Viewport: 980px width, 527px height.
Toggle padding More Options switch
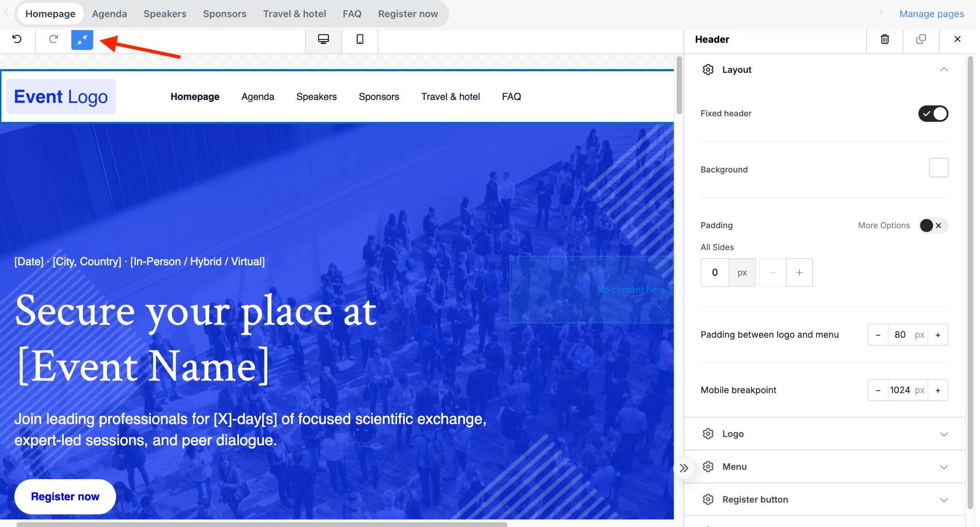coord(934,226)
